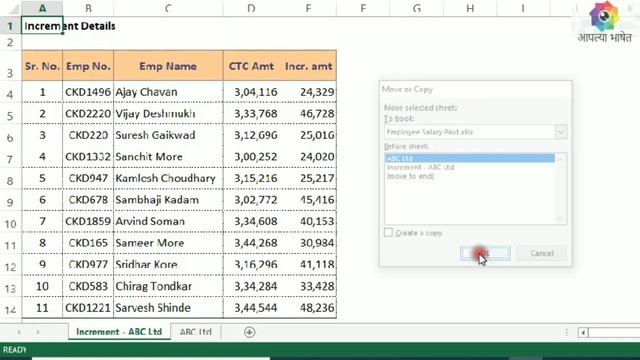
Task: Click the Sr. No. header cell
Action: [x=42, y=66]
